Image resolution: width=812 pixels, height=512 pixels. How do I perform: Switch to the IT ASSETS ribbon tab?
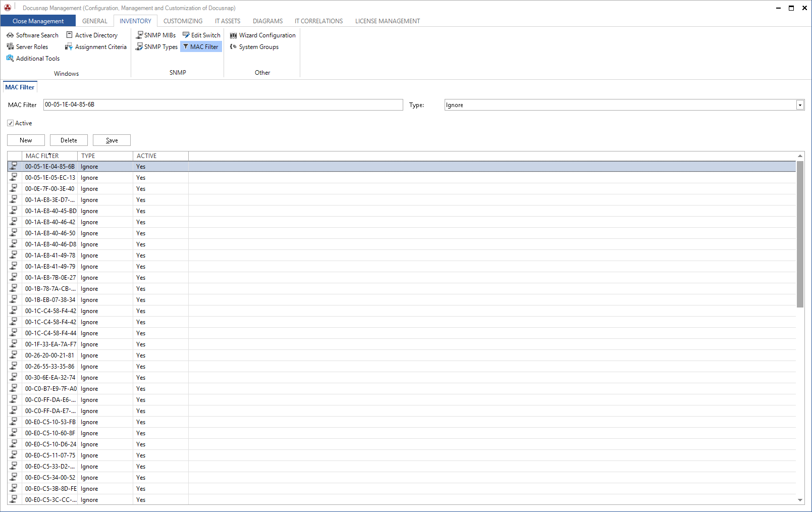point(228,21)
